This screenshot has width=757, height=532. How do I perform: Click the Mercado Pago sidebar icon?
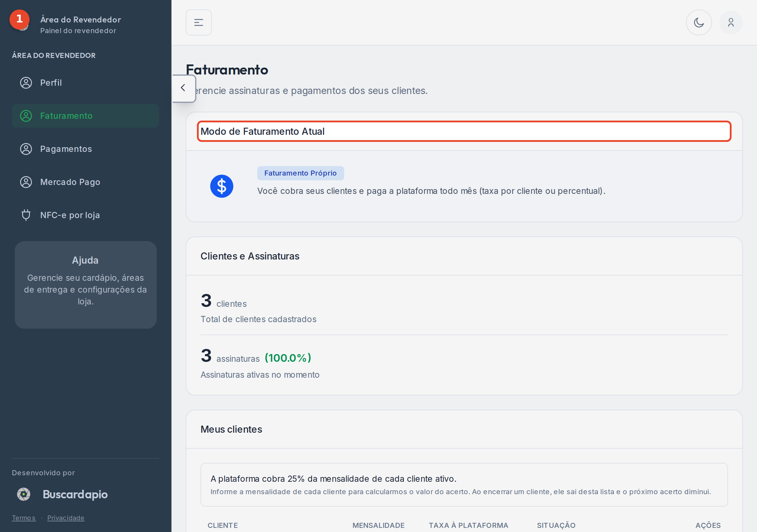[26, 182]
